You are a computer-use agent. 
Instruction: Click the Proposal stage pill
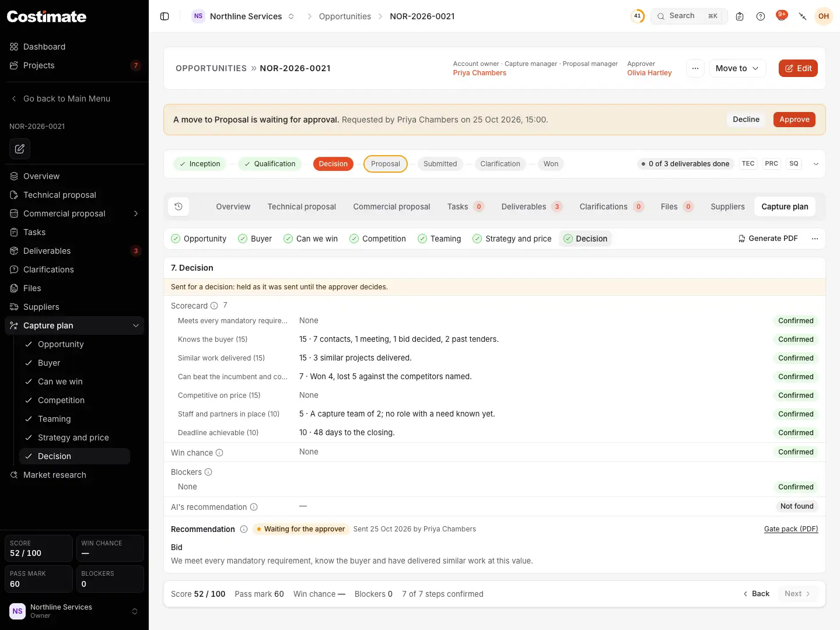[x=386, y=164]
